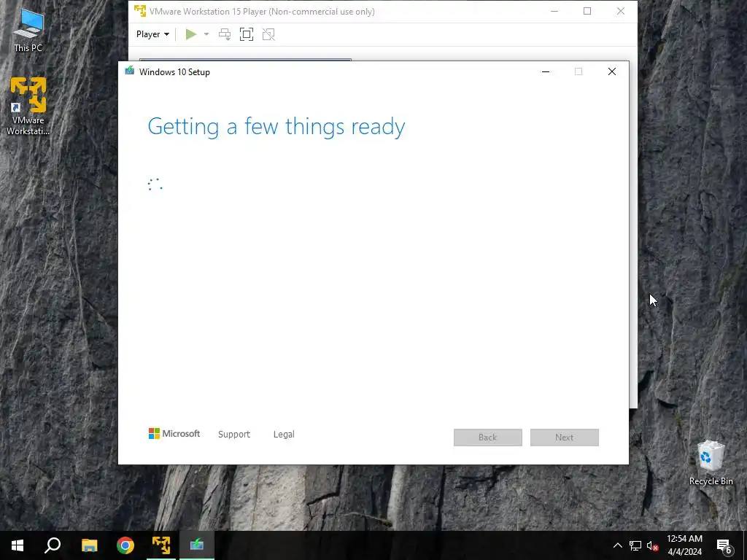Open This PC desktop icon
The height and width of the screenshot is (560, 747).
click(28, 31)
